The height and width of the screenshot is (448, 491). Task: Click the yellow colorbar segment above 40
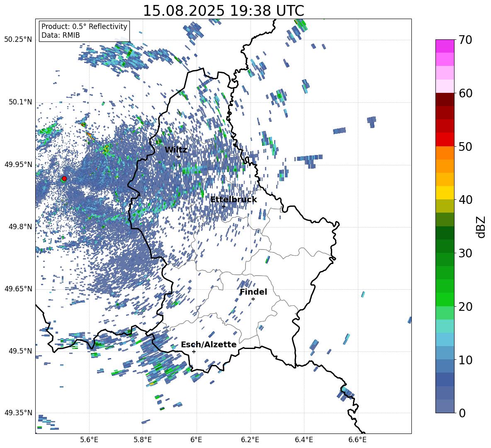point(445,193)
